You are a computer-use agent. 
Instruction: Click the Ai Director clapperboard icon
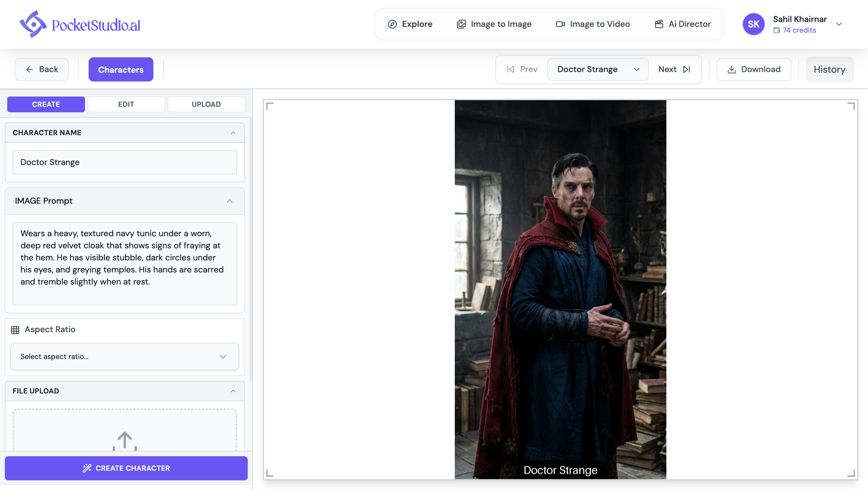point(659,24)
